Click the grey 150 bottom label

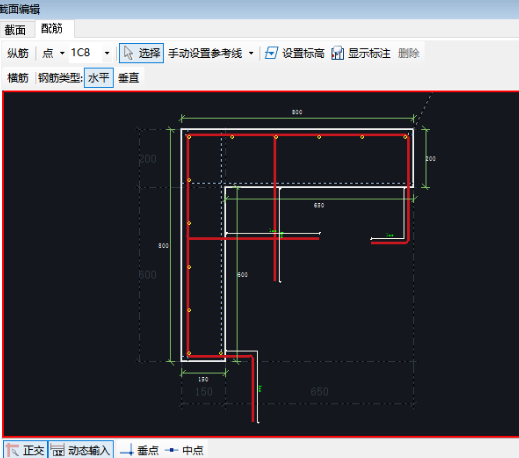(x=204, y=392)
